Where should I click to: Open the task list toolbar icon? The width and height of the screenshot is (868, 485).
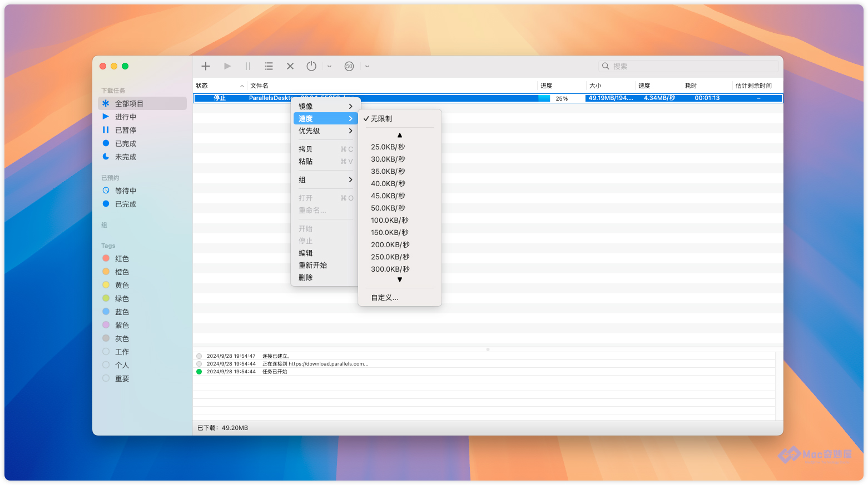click(269, 66)
